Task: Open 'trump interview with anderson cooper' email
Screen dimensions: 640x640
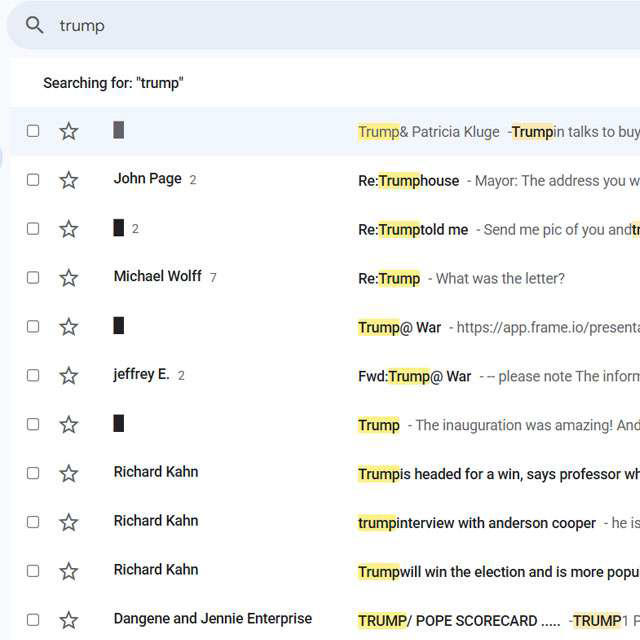Action: (477, 523)
